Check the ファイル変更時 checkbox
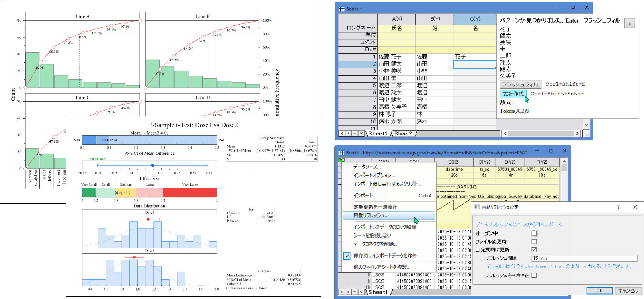 (x=534, y=242)
